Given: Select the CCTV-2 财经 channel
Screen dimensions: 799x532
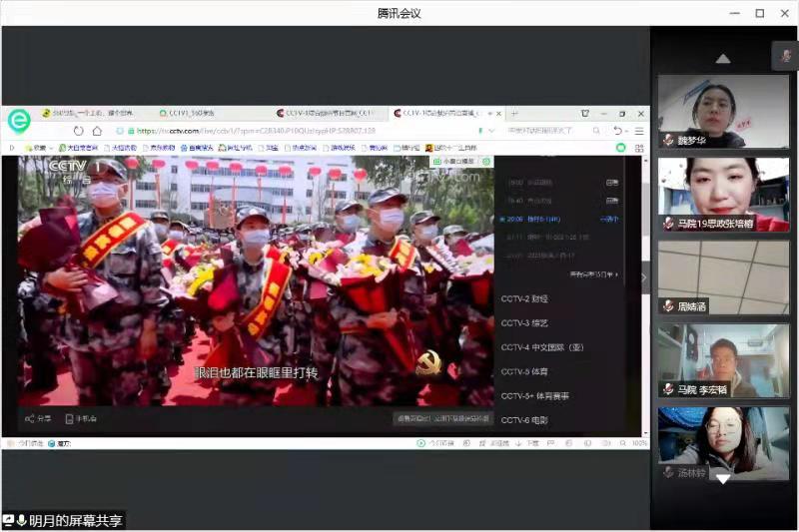Looking at the screenshot, I should [524, 298].
